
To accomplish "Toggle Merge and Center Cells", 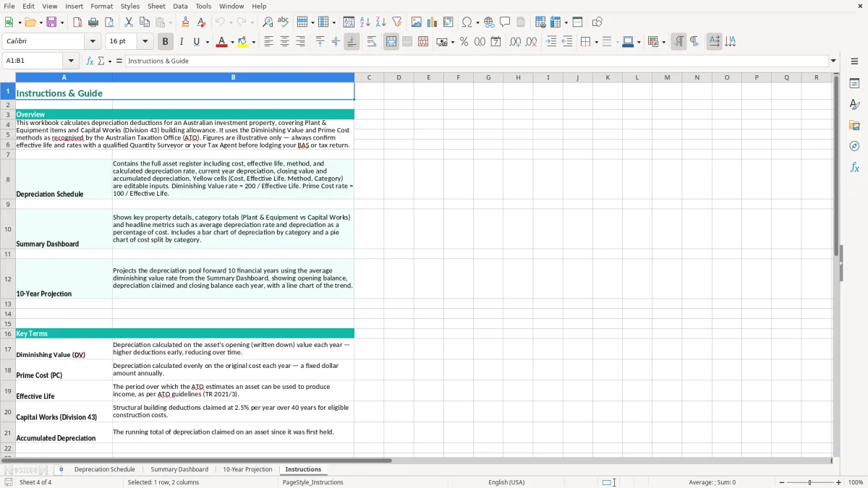I will coord(391,42).
